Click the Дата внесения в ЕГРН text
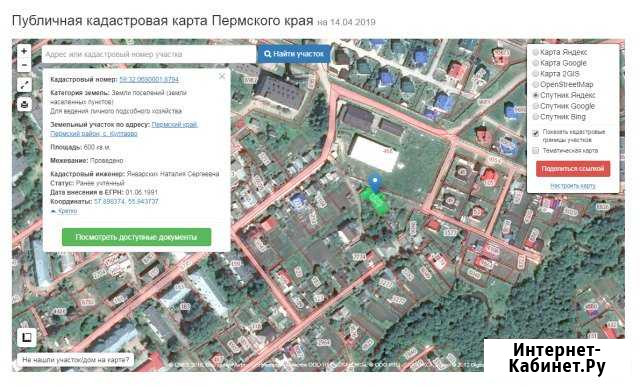 coord(104,192)
